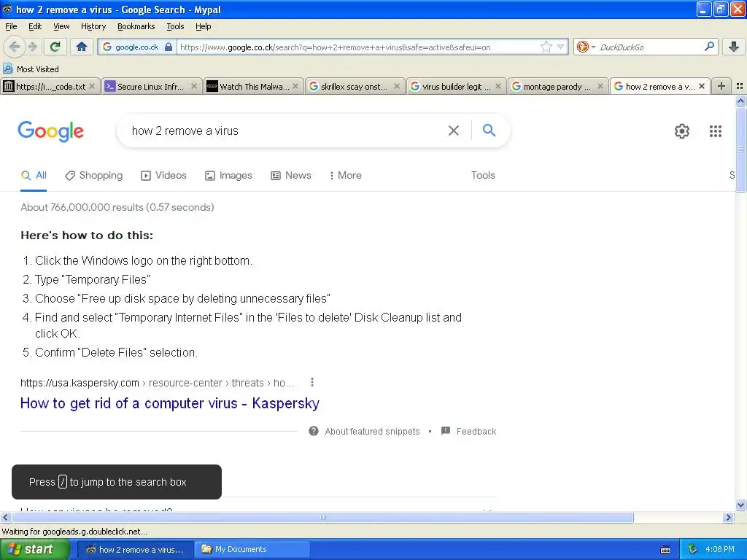
Task: Select the Videos results filter
Action: (163, 175)
